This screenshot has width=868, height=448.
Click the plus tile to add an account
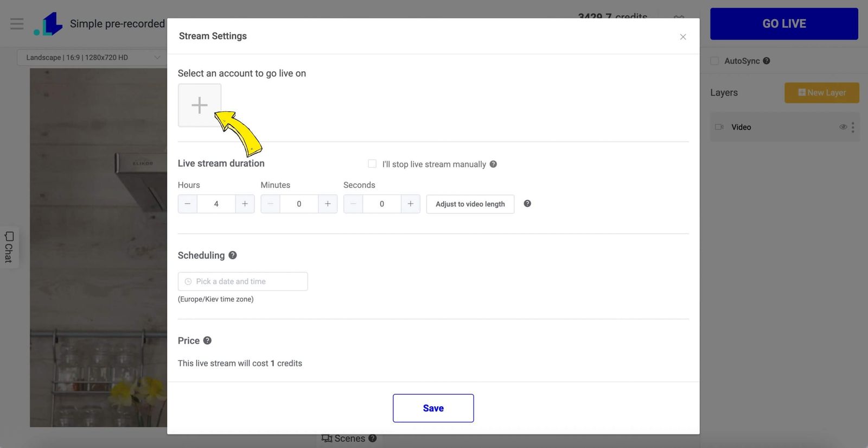(x=200, y=105)
